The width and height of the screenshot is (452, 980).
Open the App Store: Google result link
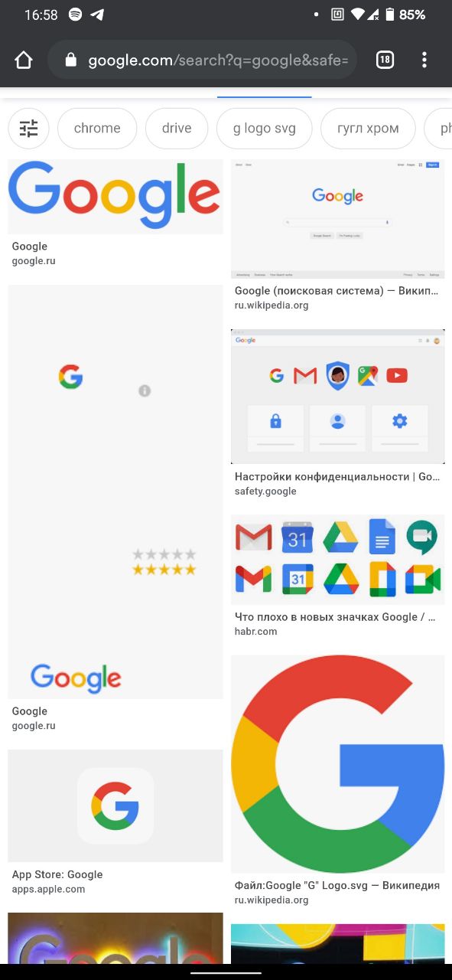click(57, 874)
